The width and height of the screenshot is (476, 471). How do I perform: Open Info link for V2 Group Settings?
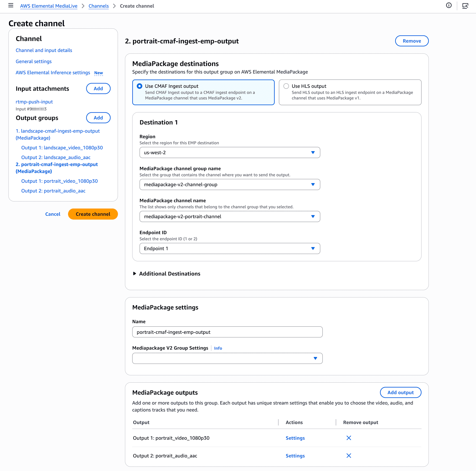coord(218,348)
